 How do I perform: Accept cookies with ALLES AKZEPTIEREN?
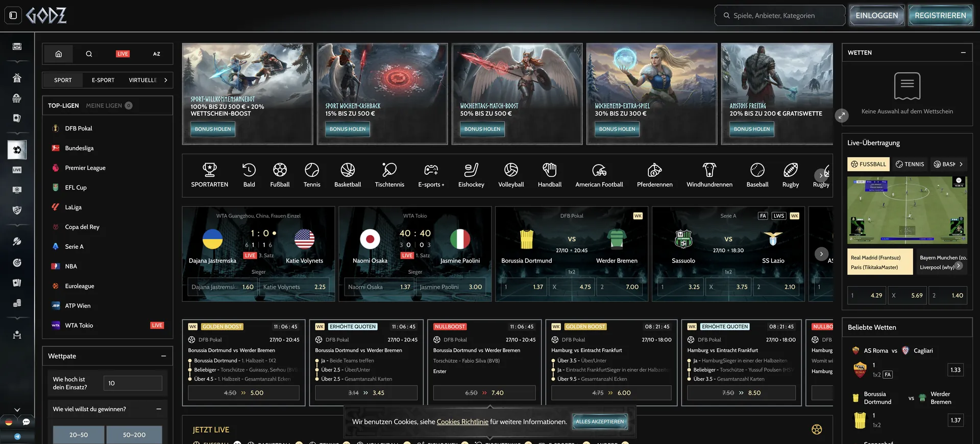point(600,422)
